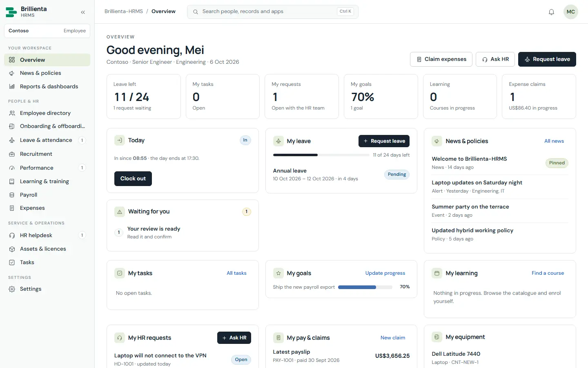This screenshot has height=368, width=588.
Task: Click the Waiting for you warning icon
Action: (x=120, y=212)
